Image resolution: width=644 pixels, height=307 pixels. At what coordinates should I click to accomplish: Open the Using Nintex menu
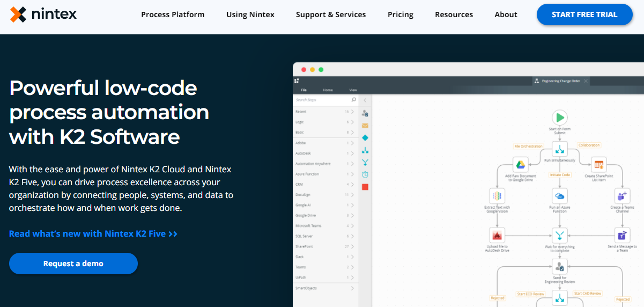point(250,14)
